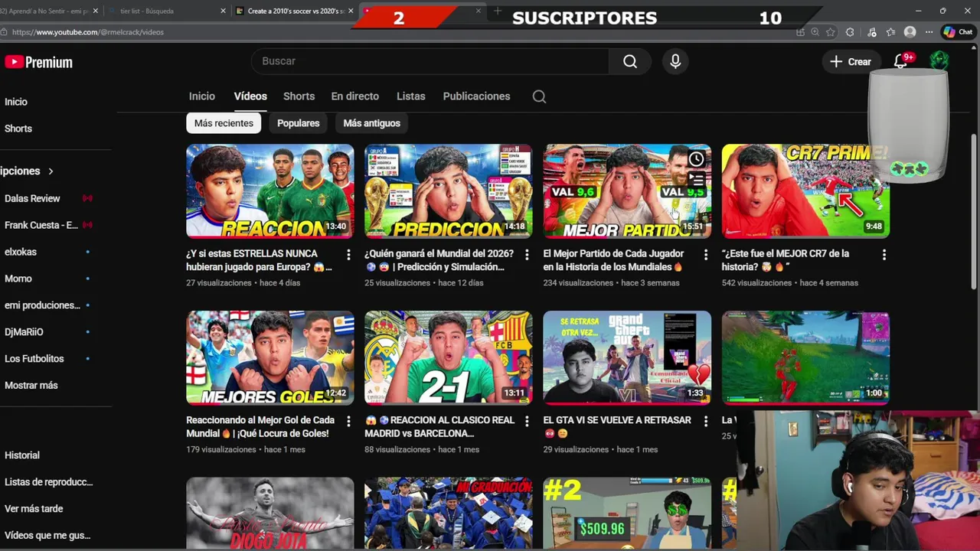Image resolution: width=980 pixels, height=551 pixels.
Task: Click the page vertical scrollbar
Action: (974, 212)
